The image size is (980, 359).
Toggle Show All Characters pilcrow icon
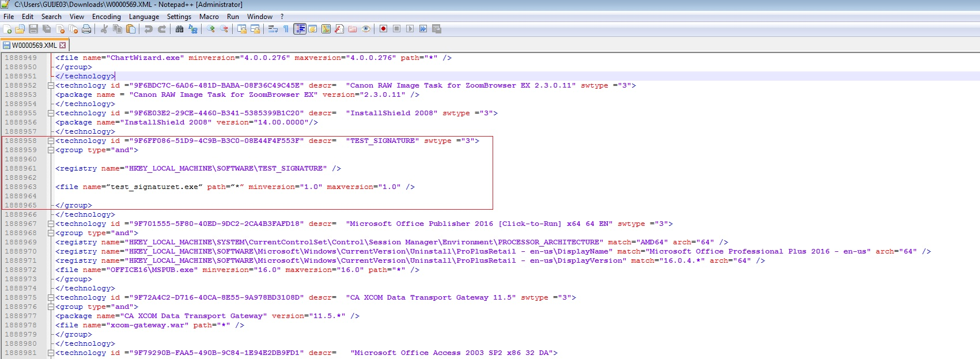[286, 29]
